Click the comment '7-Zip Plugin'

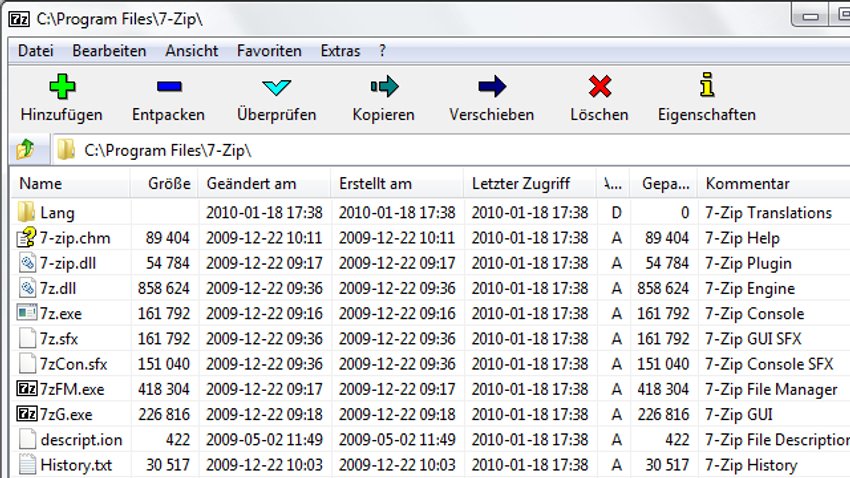click(x=748, y=263)
